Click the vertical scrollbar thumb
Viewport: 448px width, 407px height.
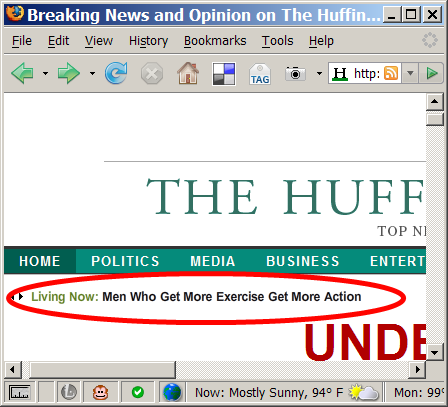point(434,119)
